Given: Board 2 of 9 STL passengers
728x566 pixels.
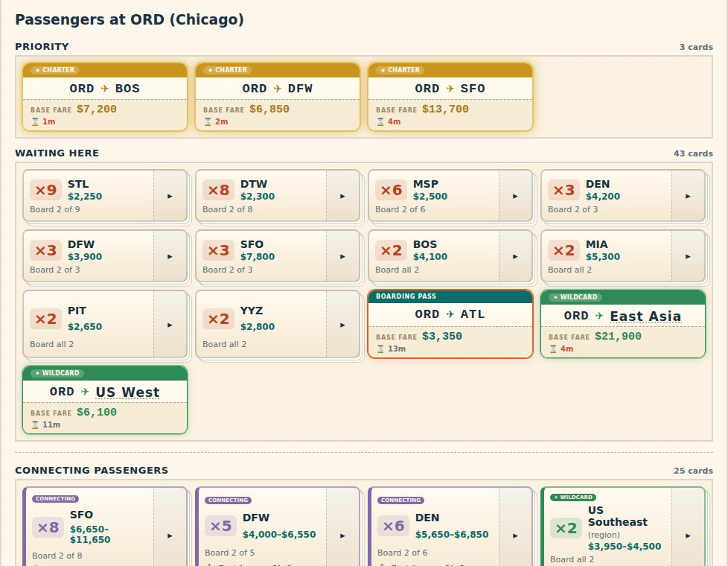Looking at the screenshot, I should 89,196.
